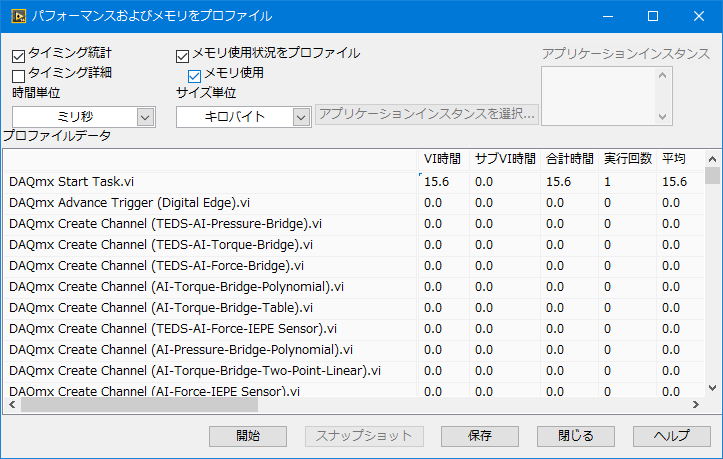This screenshot has width=723, height=459.
Task: Toggle メモリ使用状況をプロファイル checkbox
Action: pyautogui.click(x=183, y=56)
